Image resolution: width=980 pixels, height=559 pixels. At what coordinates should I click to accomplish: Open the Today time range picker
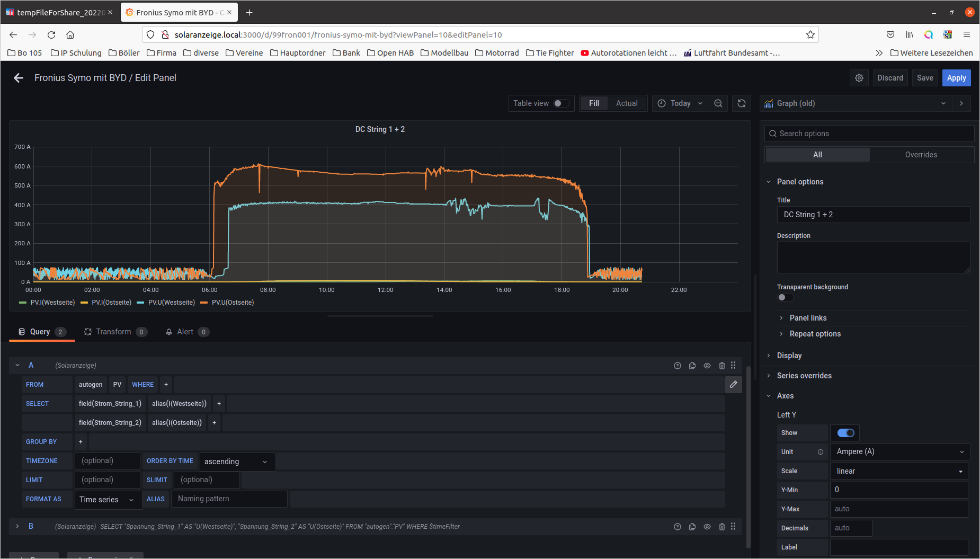(680, 103)
